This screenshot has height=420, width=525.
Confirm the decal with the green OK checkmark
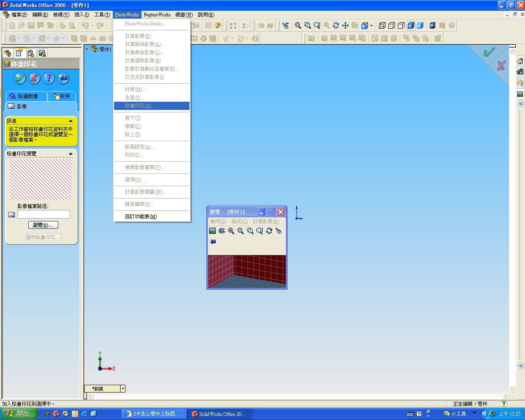20,78
